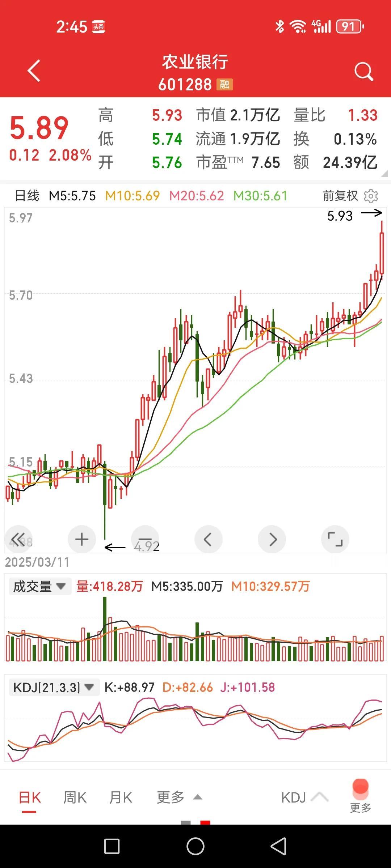391x868 pixels.
Task: Tap Android home circle button
Action: tap(195, 846)
